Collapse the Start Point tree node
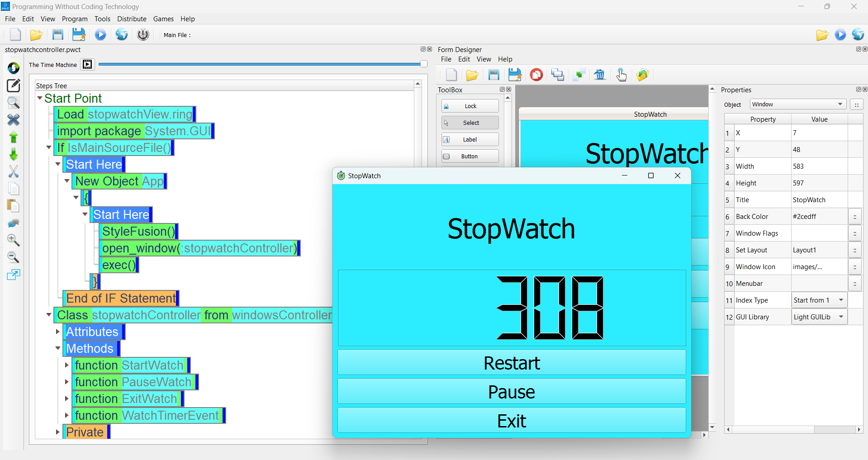Viewport: 868px width, 460px height. point(39,98)
